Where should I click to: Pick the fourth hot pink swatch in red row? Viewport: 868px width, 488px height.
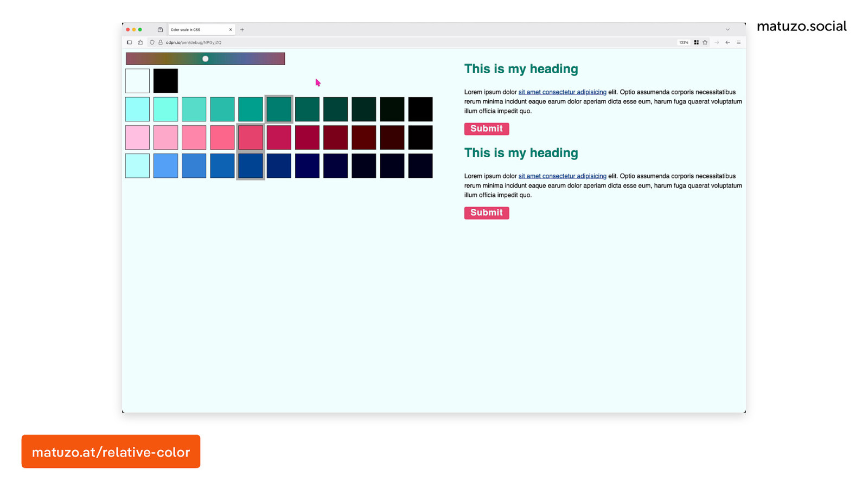(222, 137)
